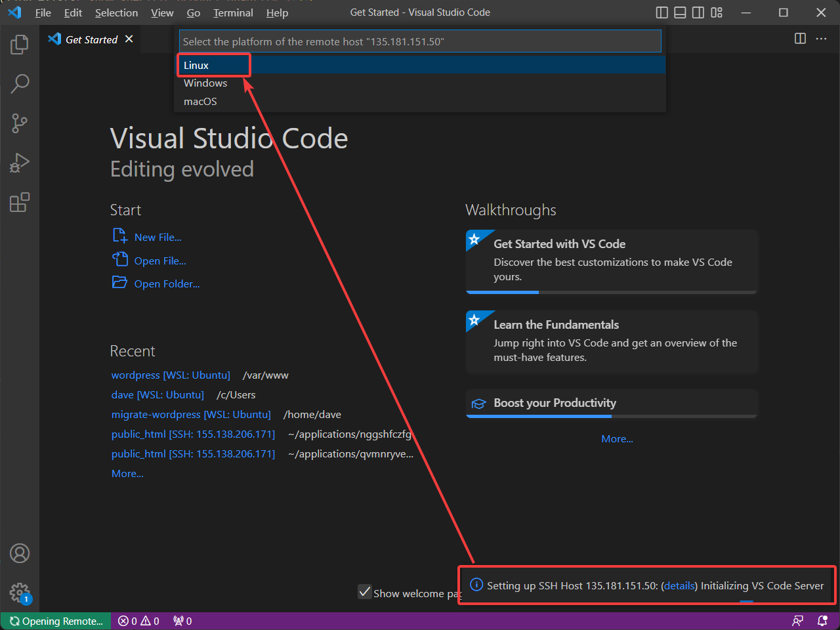Open Learn the Fundamentals walkthrough
This screenshot has width=840, height=630.
tap(612, 342)
